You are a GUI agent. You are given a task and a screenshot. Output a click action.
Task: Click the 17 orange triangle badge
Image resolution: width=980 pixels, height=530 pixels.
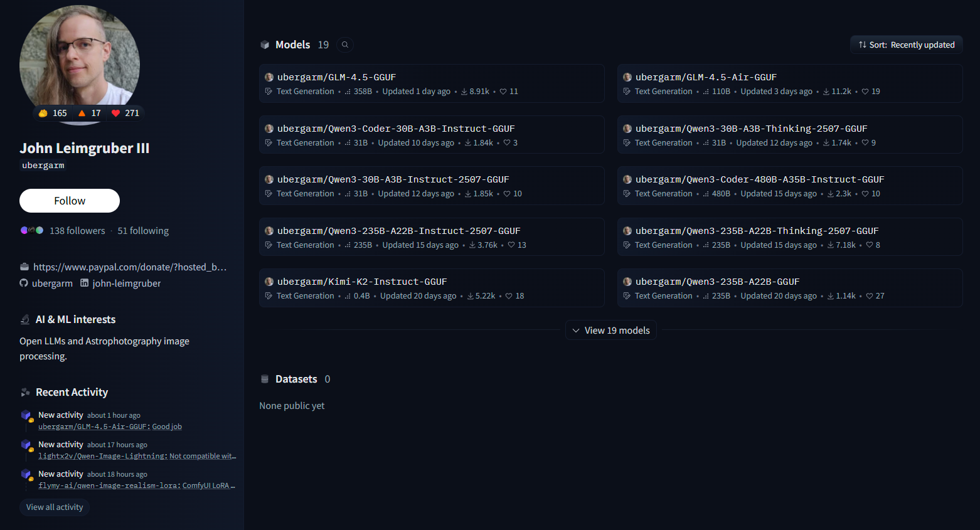pos(89,113)
